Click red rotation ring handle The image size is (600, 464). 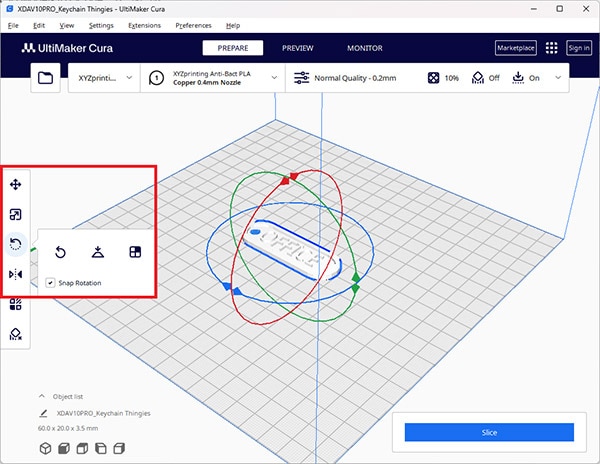(289, 178)
